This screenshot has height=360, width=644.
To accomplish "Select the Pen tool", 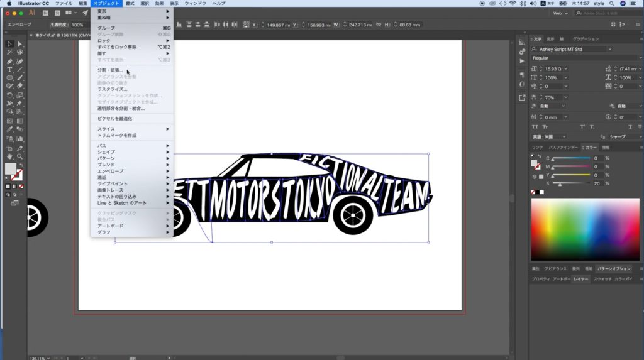I will (9, 61).
